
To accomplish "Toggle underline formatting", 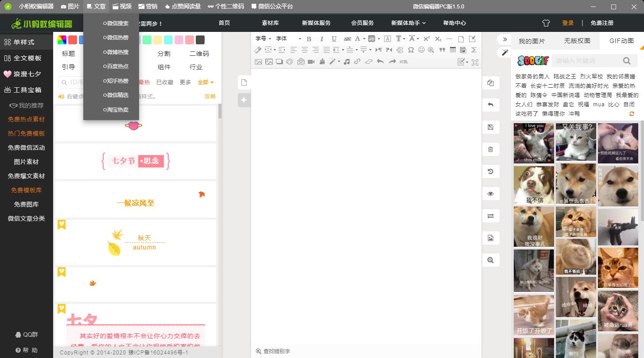I will pyautogui.click(x=334, y=39).
